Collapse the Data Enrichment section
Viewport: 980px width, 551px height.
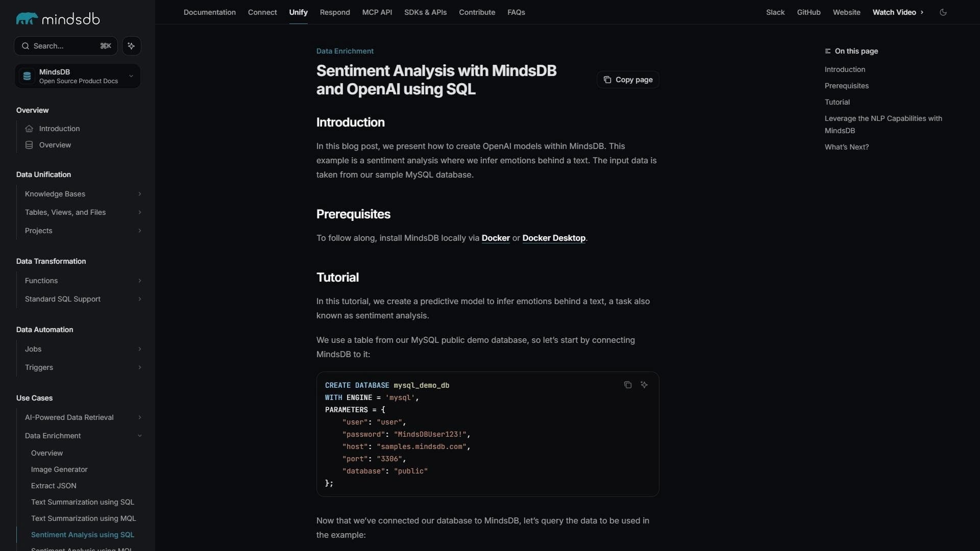point(83,436)
